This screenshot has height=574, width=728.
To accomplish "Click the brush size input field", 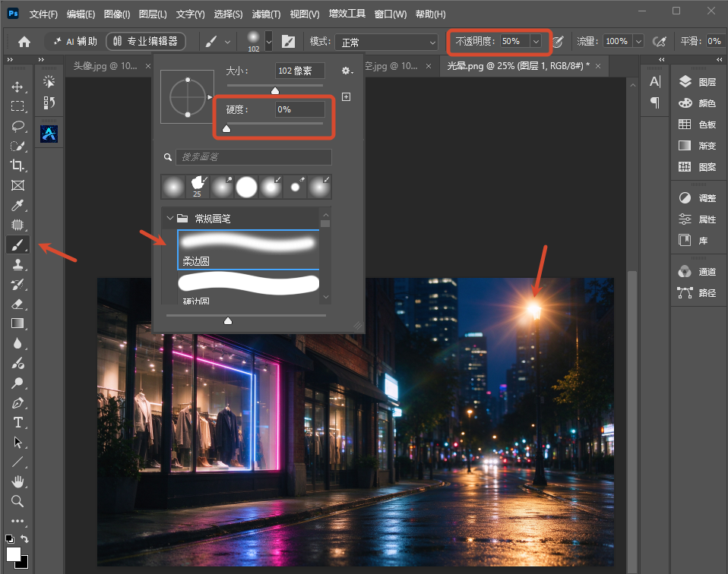I will coord(300,71).
